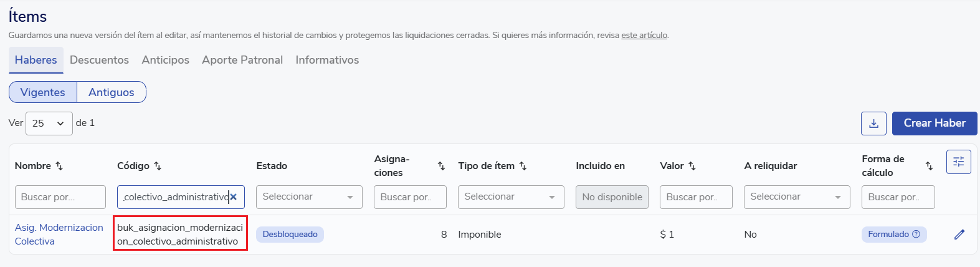
Task: Open the column settings filter icon
Action: point(958,162)
